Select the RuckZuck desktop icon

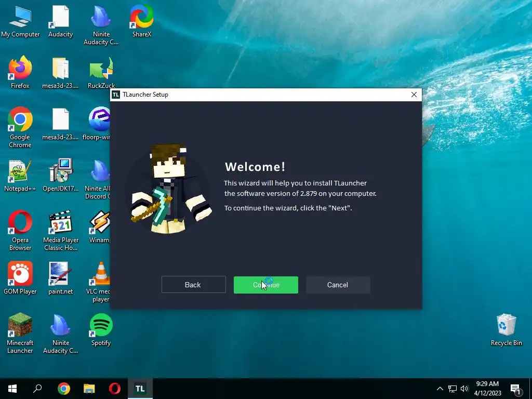pos(101,73)
